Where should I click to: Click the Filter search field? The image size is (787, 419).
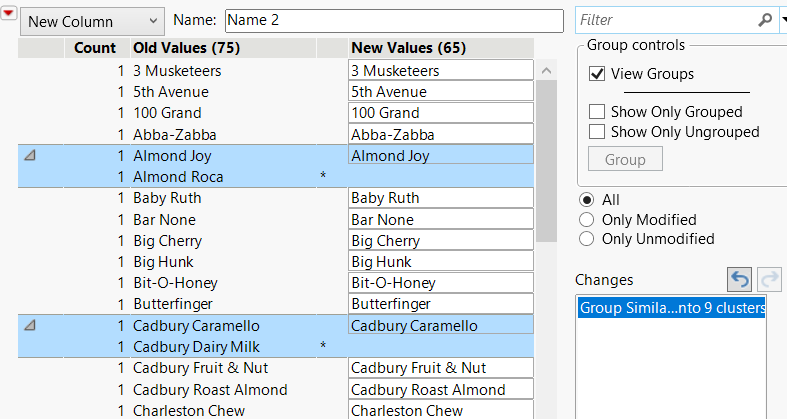[x=665, y=20]
